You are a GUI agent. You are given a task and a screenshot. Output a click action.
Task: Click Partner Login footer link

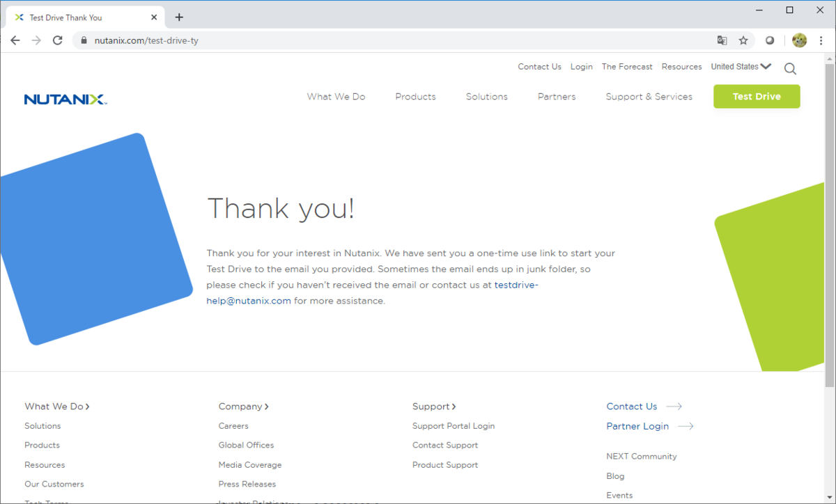coord(637,426)
